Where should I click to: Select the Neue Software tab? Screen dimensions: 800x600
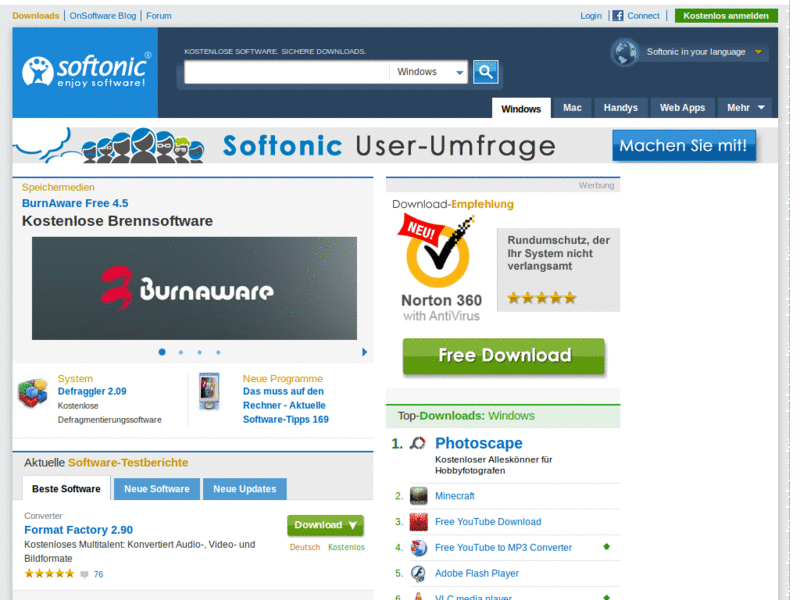click(157, 489)
